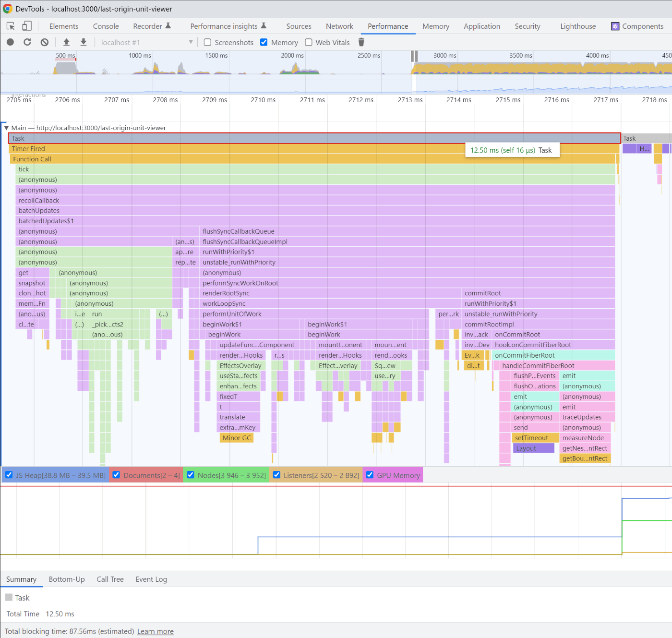Select the highlighted Task bar in flame chart
The height and width of the screenshot is (638, 672).
tap(314, 138)
